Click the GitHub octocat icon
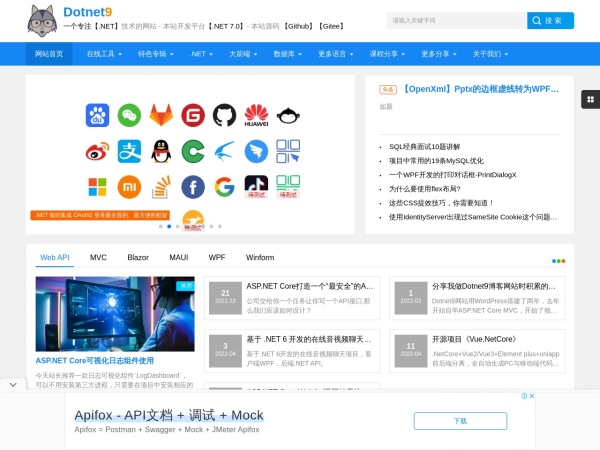 click(x=225, y=115)
